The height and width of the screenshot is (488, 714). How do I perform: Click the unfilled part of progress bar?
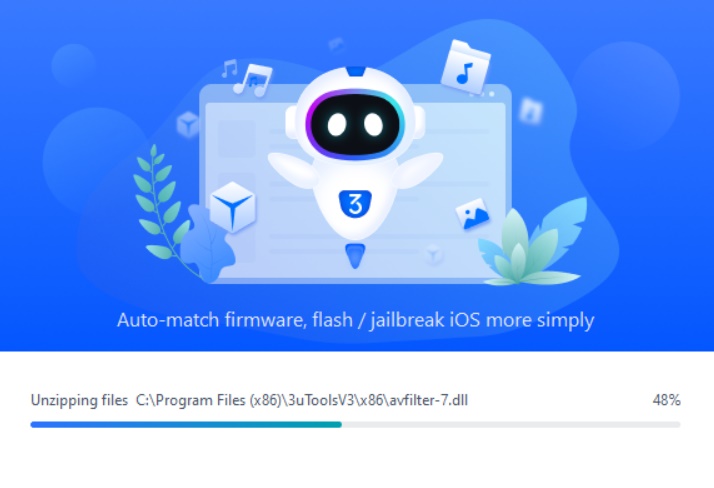point(511,424)
